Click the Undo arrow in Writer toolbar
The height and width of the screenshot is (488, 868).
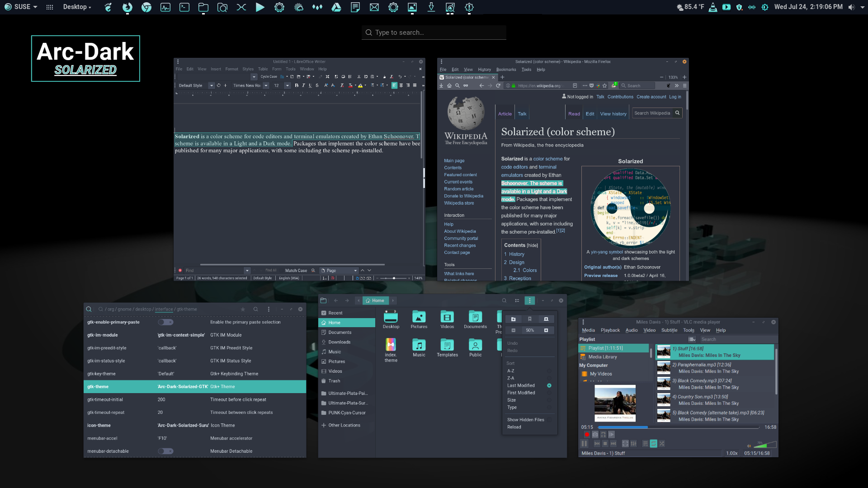tap(400, 77)
